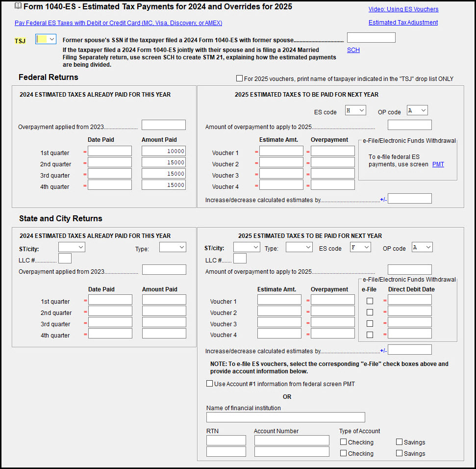
Task: Click federal 2nd quarter Amount Paid 15000
Action: click(164, 162)
